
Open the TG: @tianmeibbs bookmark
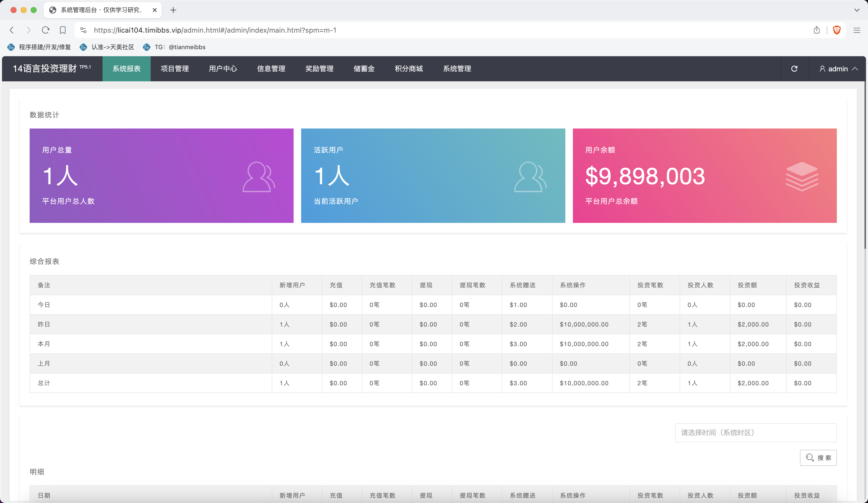click(x=174, y=47)
